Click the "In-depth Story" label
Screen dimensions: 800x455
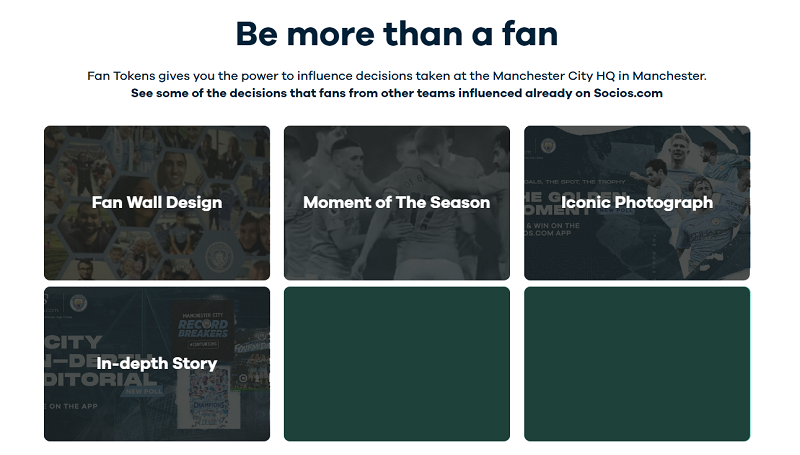157,363
